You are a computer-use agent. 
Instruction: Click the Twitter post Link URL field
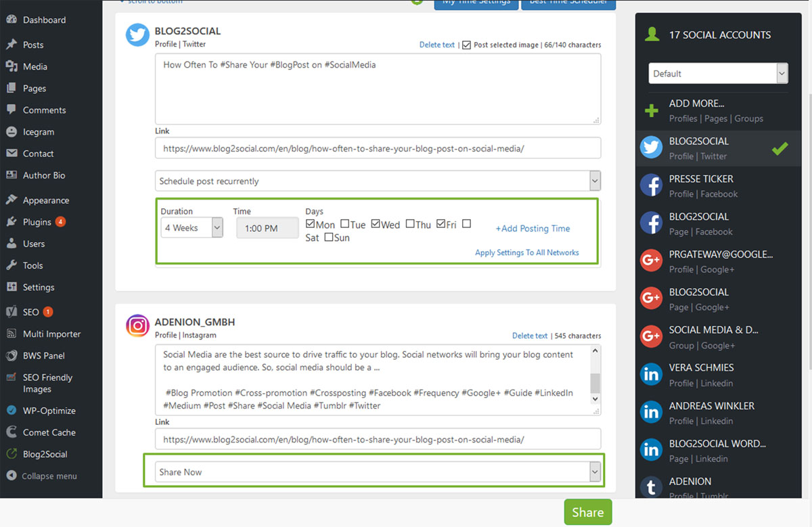pyautogui.click(x=378, y=148)
